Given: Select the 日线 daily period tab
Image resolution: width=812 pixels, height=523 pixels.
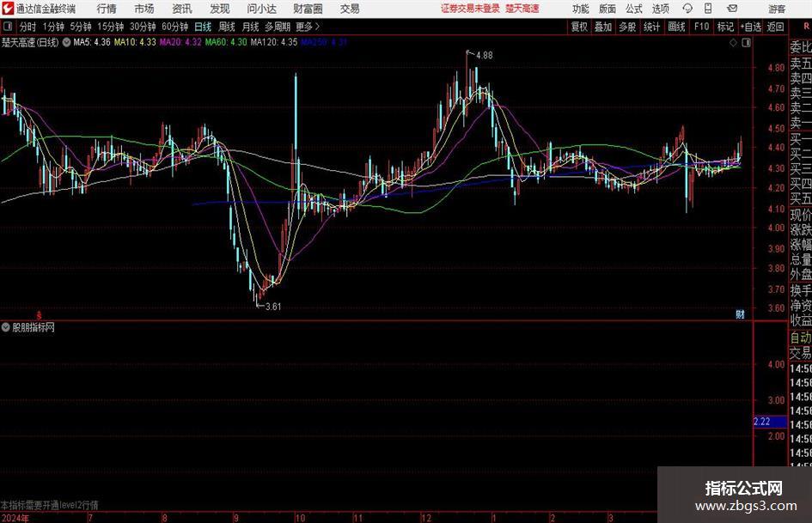Looking at the screenshot, I should tap(203, 27).
